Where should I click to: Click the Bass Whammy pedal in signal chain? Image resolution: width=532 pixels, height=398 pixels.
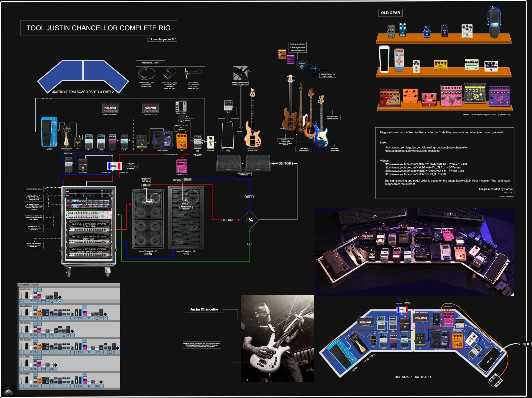(x=163, y=139)
